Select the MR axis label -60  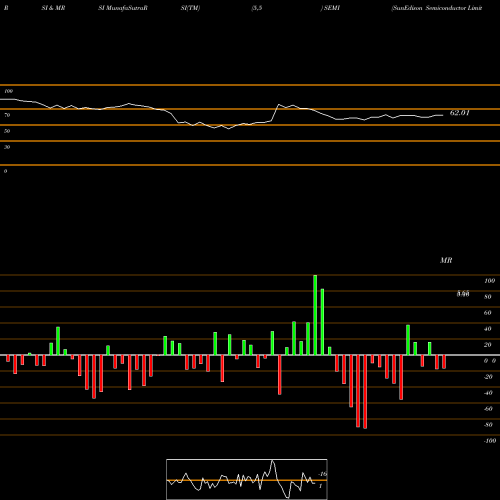coord(488,409)
